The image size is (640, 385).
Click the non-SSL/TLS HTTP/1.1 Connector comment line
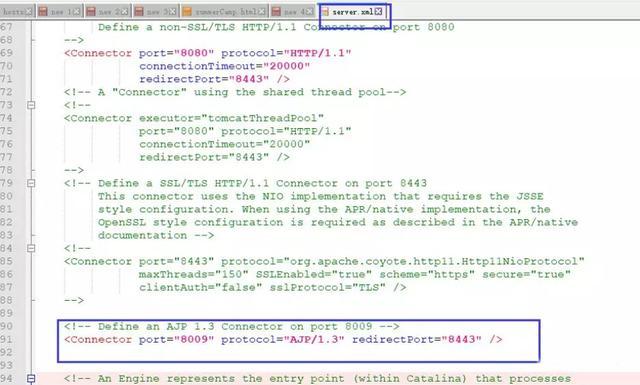[276, 27]
